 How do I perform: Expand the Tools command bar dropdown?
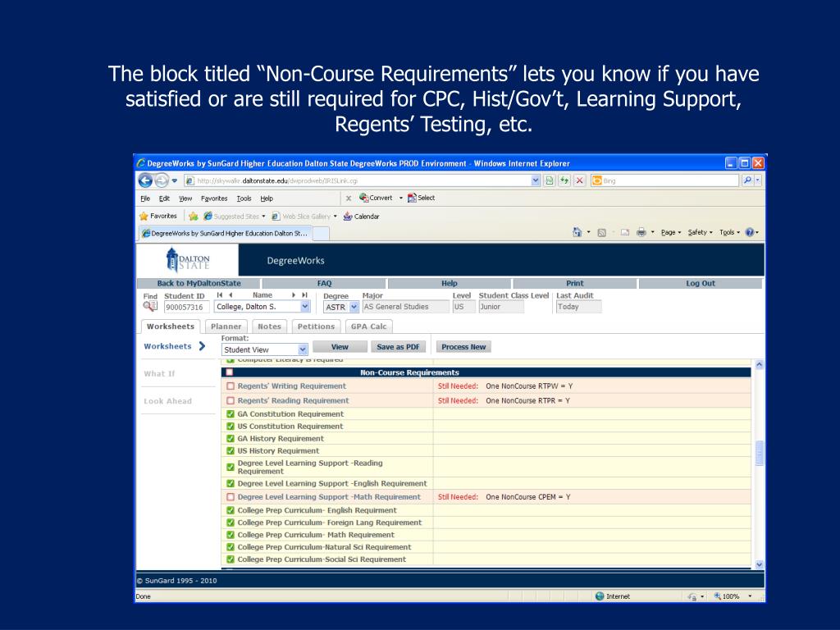[x=729, y=232]
